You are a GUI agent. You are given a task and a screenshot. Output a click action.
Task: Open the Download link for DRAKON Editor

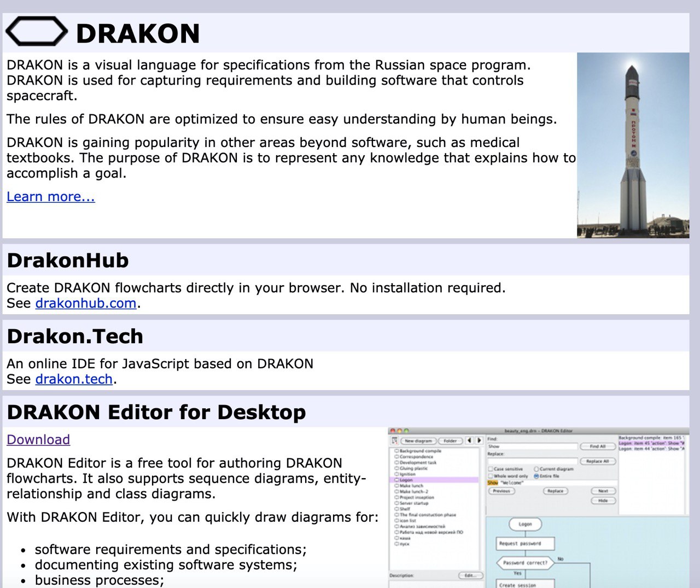pos(38,440)
